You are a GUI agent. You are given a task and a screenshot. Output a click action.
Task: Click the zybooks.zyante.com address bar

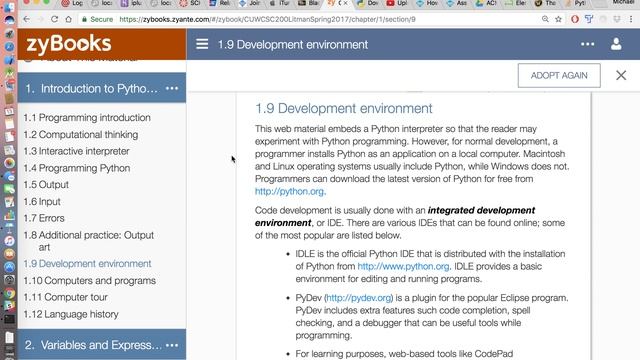pos(267,19)
